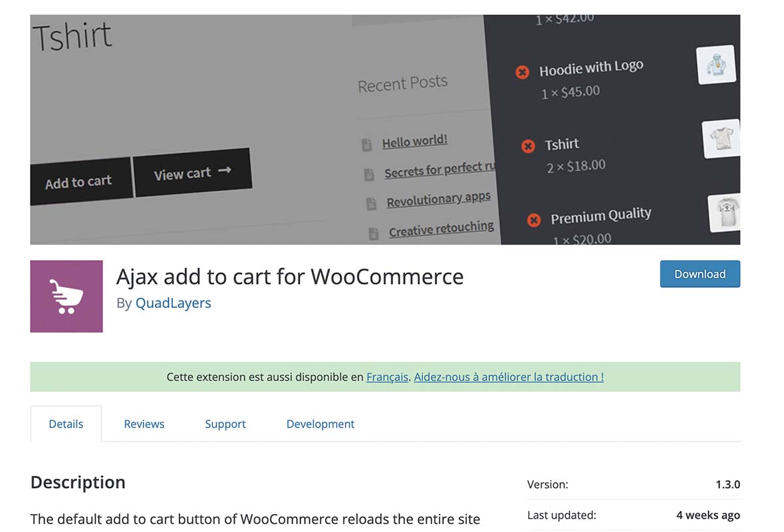Click Aidez-nous à améliorer la traduction
This screenshot has width=784, height=532.
click(508, 377)
